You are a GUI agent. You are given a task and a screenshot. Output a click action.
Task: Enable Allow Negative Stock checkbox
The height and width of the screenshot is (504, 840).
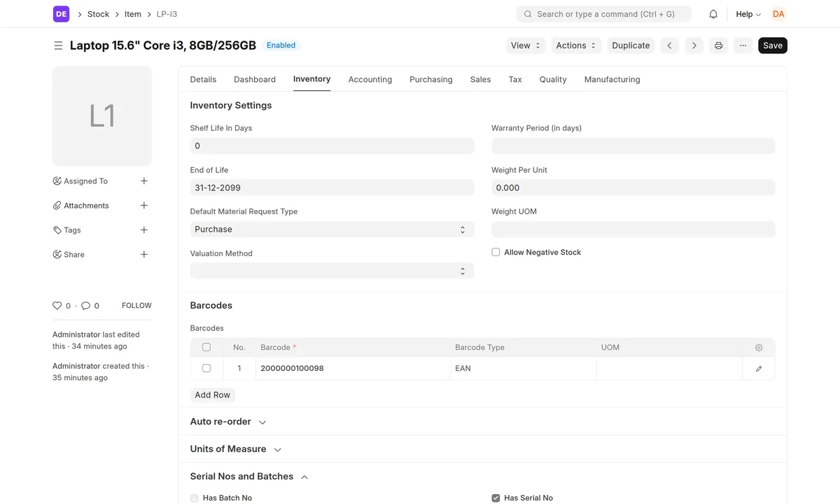(x=496, y=252)
